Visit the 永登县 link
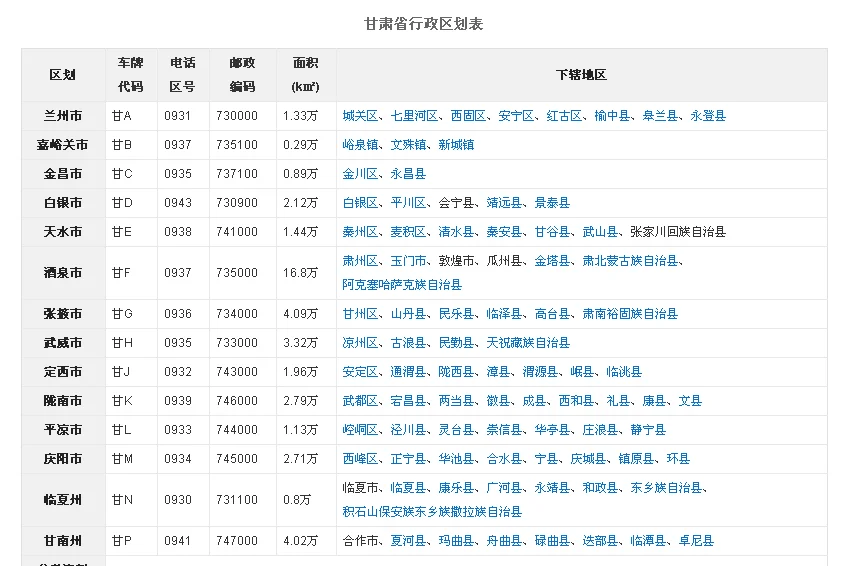 point(708,116)
